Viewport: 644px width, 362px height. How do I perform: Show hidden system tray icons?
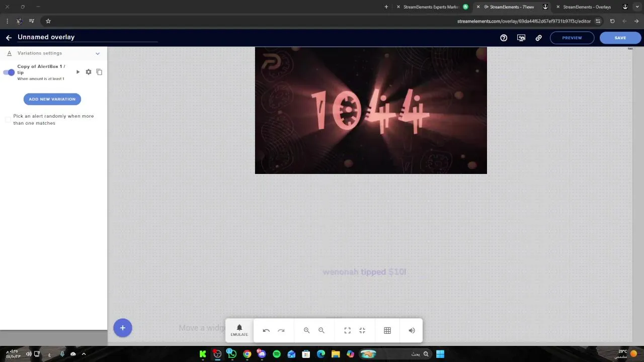tap(84, 354)
